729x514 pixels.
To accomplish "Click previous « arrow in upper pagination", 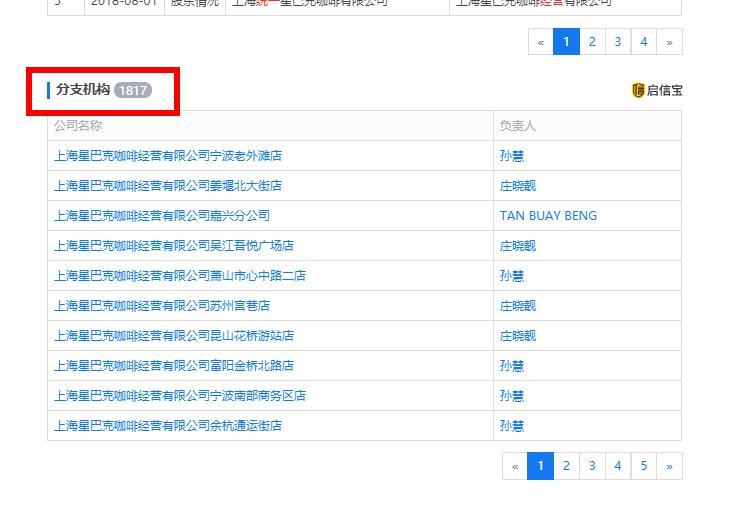I will (541, 41).
